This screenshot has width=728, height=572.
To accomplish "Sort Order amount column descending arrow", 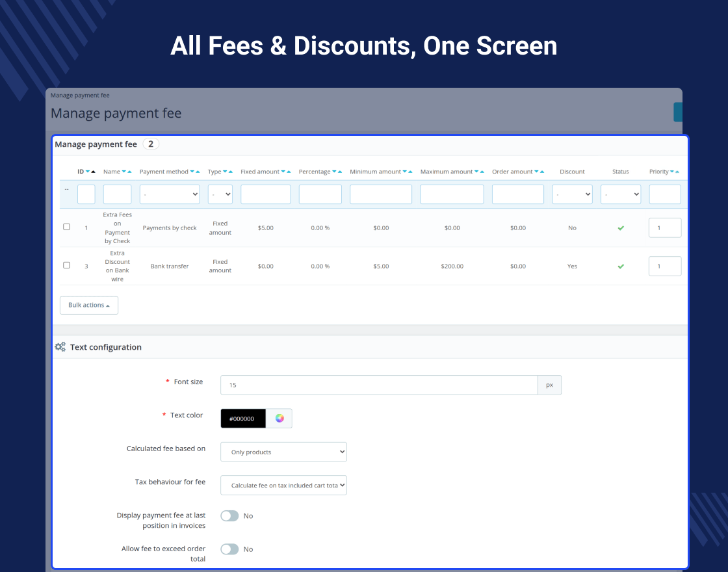I will click(x=537, y=172).
